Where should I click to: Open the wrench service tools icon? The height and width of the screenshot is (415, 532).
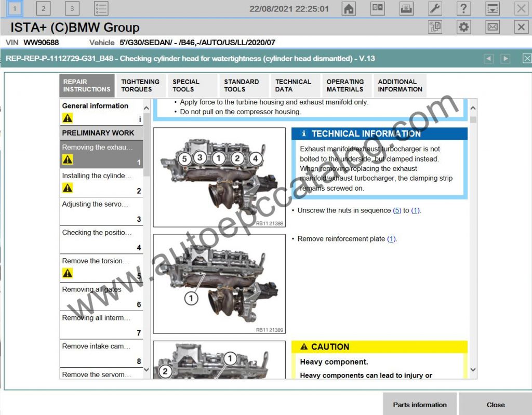click(x=435, y=8)
